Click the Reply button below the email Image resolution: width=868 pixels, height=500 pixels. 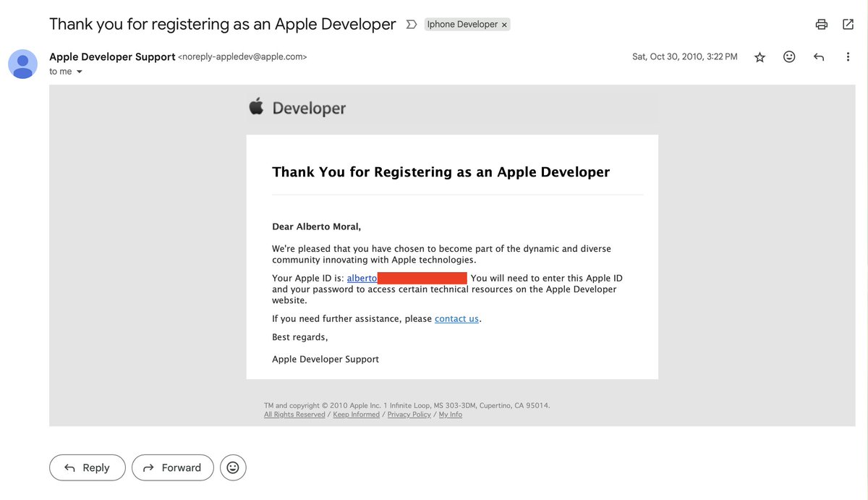(x=88, y=467)
